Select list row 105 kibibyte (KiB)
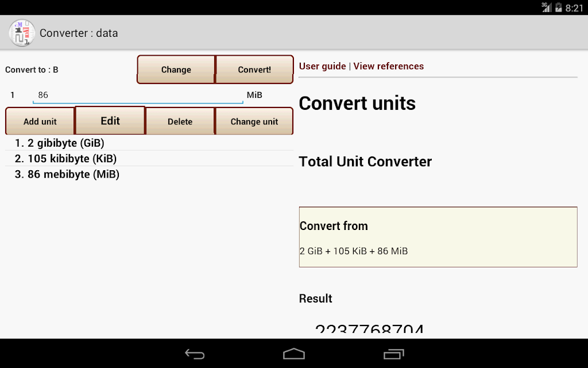The height and width of the screenshot is (368, 588). point(149,159)
